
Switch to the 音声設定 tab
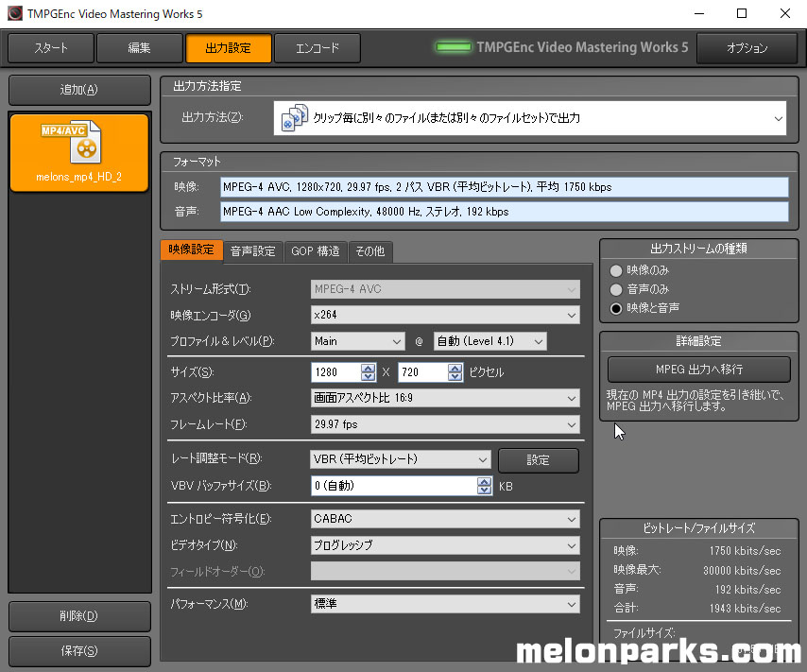tap(252, 251)
